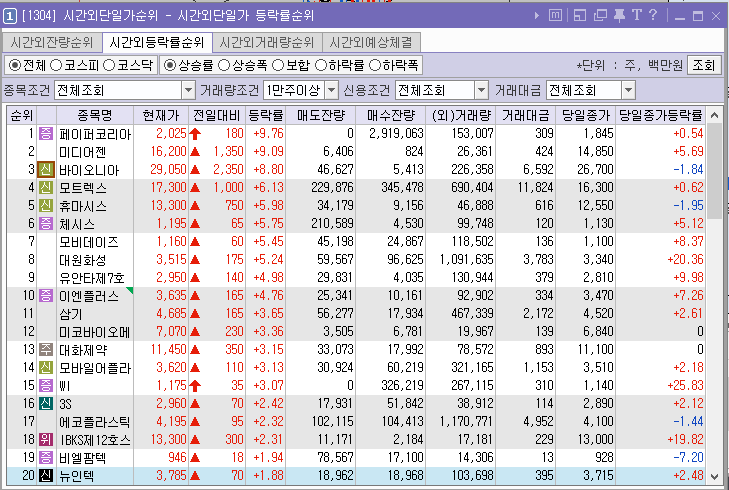
Task: Select the 하락폭 radio button
Action: [375, 65]
